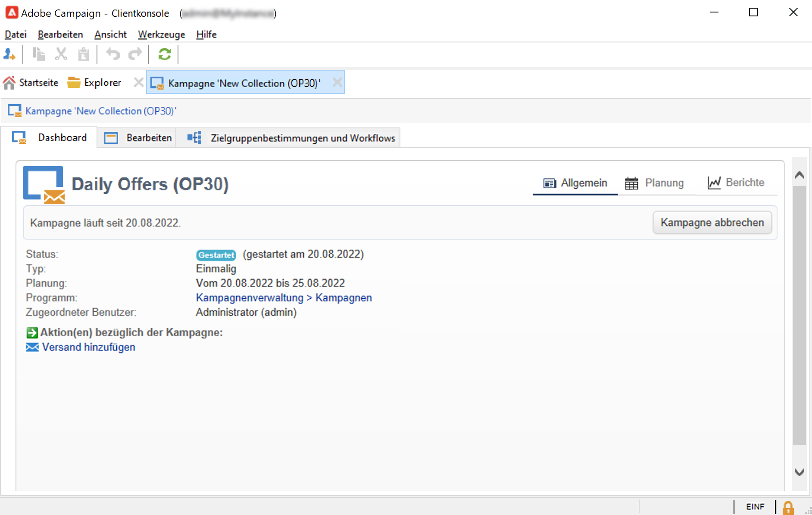The image size is (812, 515).
Task: Click the Kampagne abbrechen button
Action: click(712, 223)
